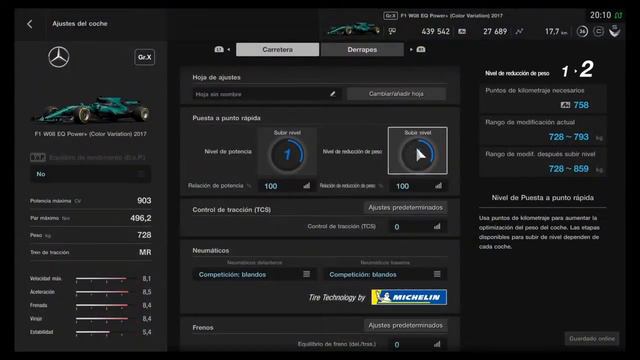Viewport: 640px width, 360px height.
Task: Click bars icon next to TCS value
Action: coord(437,226)
